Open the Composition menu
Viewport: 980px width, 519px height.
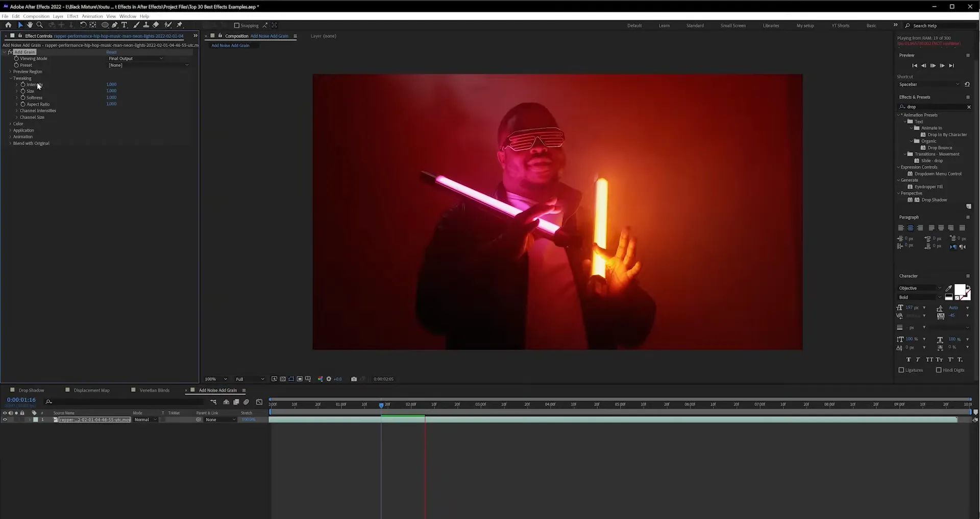point(36,16)
